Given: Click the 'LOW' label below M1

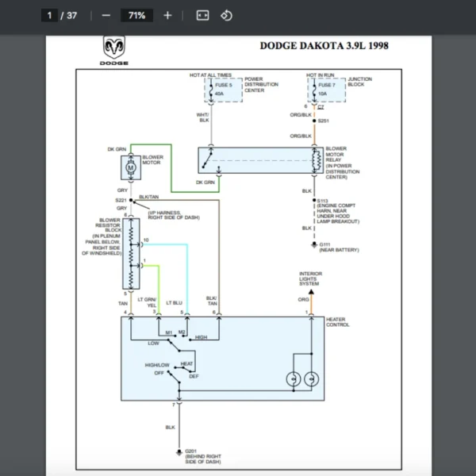Looking at the screenshot, I should point(153,343).
